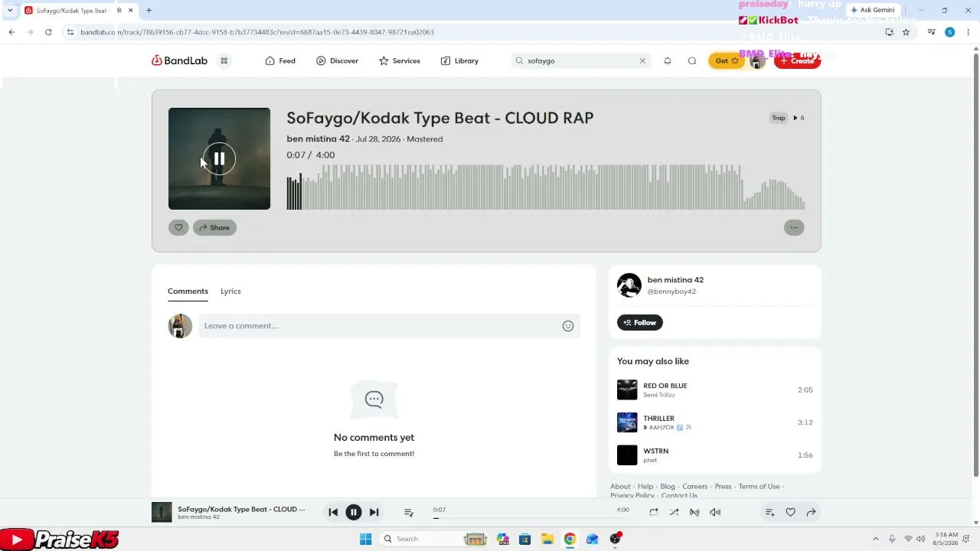Viewport: 980px width, 551px height.
Task: Open the About footer link
Action: 620,487
